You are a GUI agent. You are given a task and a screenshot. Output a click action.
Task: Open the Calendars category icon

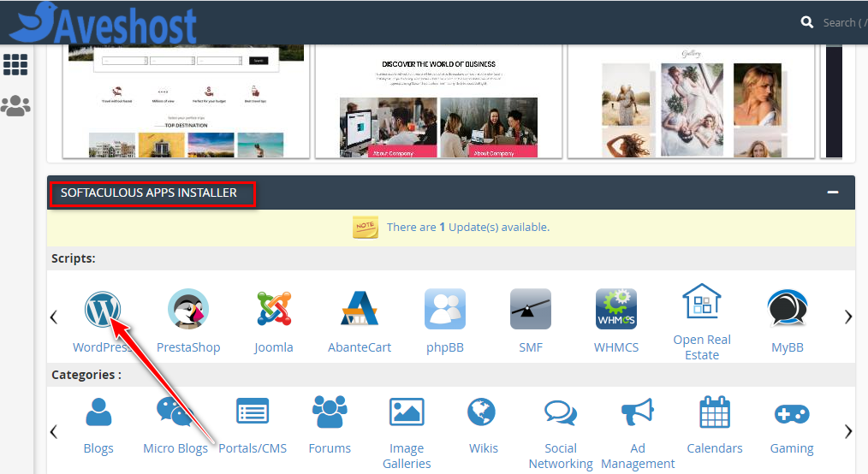(715, 412)
